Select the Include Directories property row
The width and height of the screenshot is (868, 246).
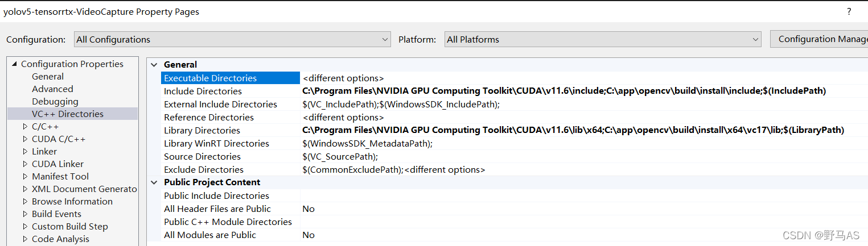pyautogui.click(x=203, y=91)
